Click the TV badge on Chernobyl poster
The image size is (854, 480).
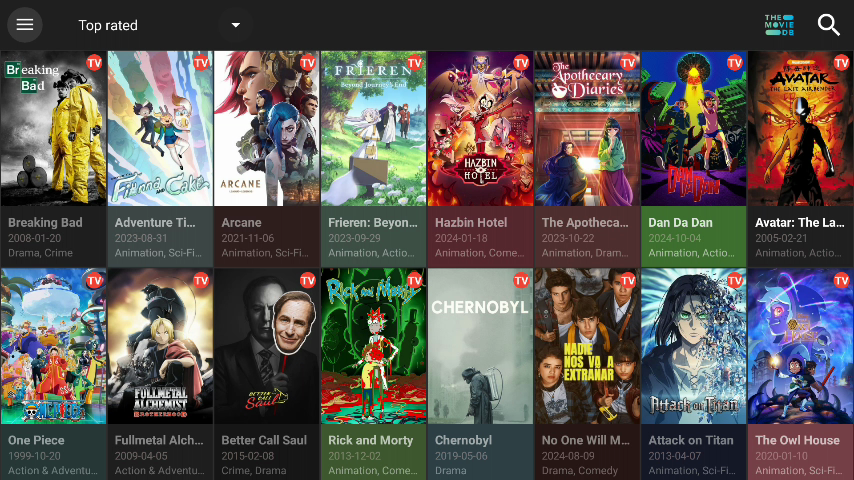(521, 280)
